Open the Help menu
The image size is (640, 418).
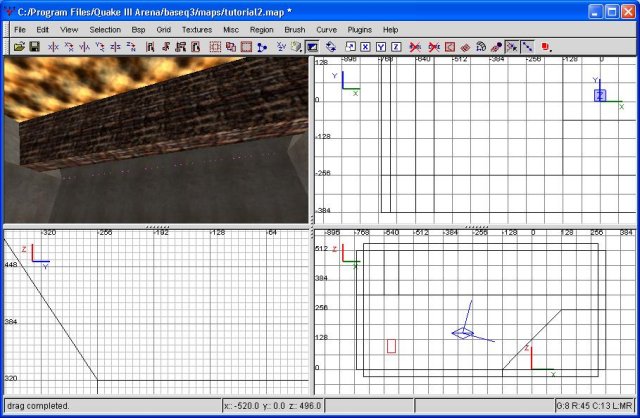click(x=390, y=29)
